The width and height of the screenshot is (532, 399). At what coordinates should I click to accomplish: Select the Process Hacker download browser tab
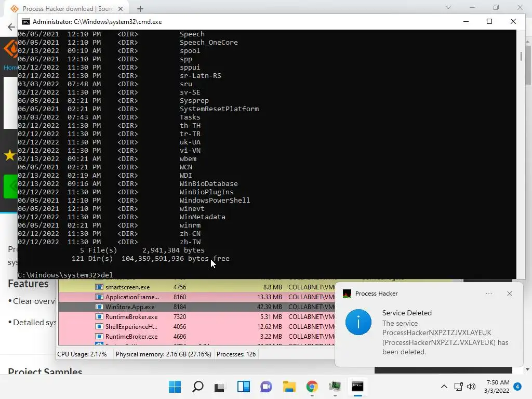67,8
